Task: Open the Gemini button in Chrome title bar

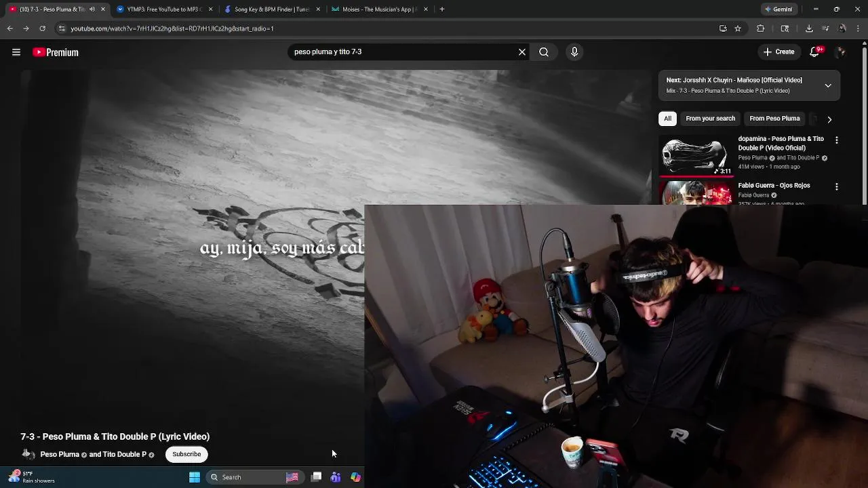Action: [778, 9]
